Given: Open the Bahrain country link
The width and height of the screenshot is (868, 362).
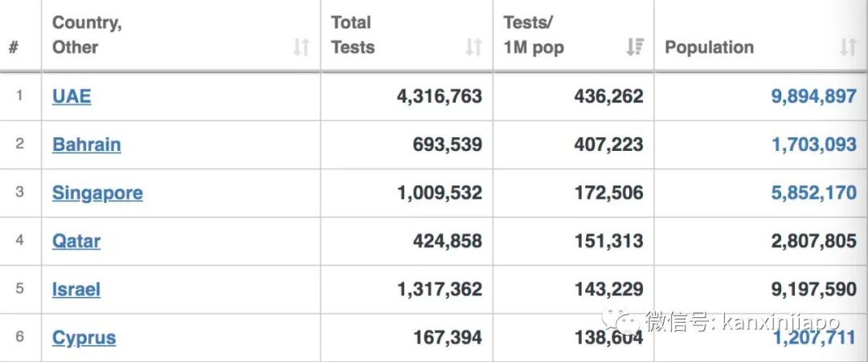Looking at the screenshot, I should click(x=87, y=144).
